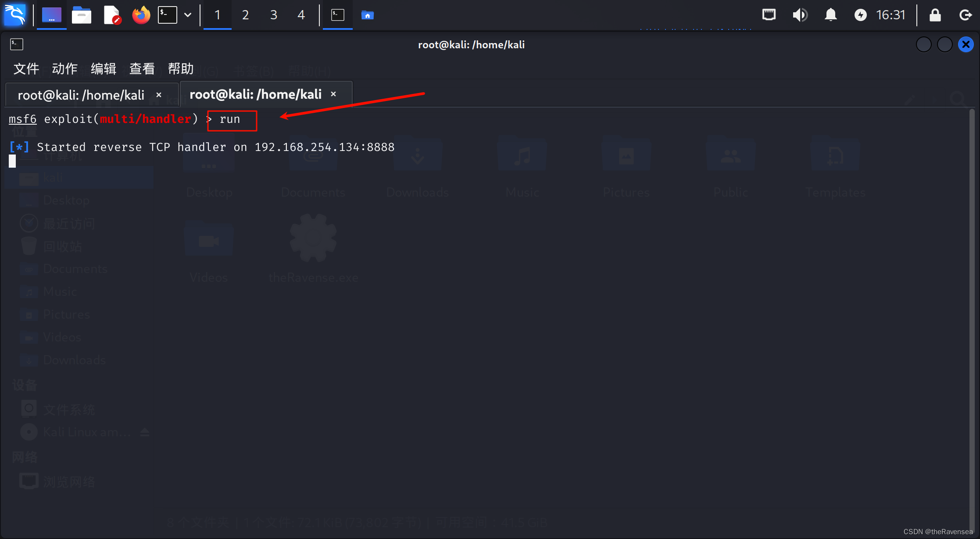This screenshot has width=980, height=539.
Task: Lock the screen with the padlock icon
Action: coord(935,15)
